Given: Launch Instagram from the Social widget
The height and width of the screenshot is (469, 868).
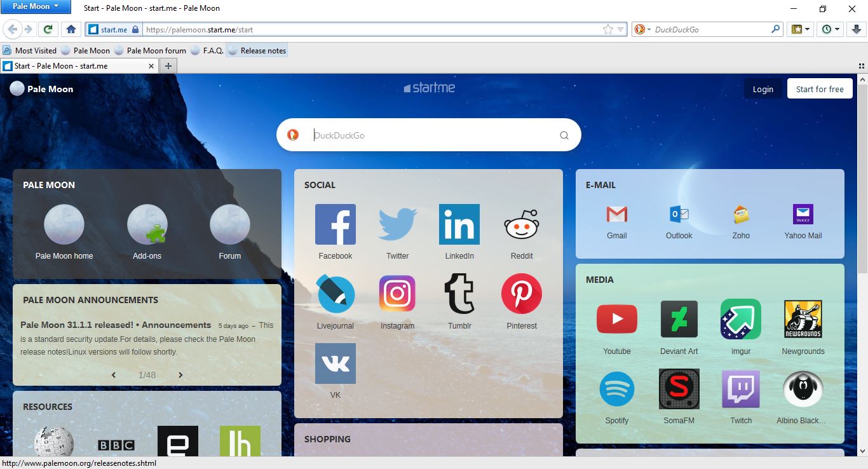Looking at the screenshot, I should tap(398, 294).
